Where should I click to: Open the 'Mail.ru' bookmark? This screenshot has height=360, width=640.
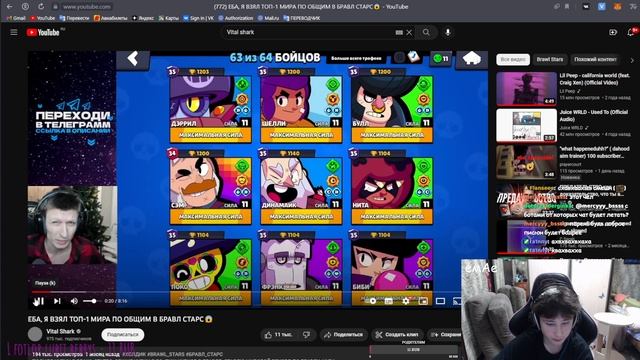click(268, 18)
